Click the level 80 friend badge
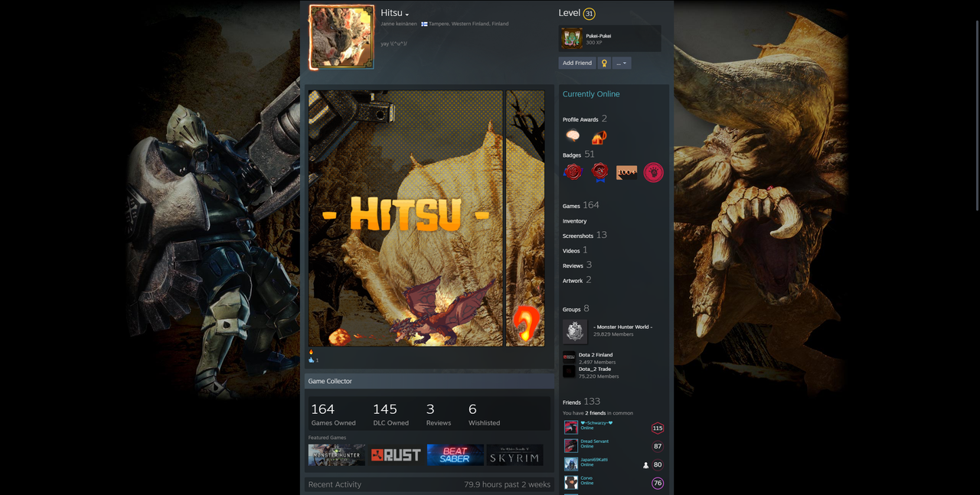The width and height of the screenshot is (980, 495). [658, 464]
